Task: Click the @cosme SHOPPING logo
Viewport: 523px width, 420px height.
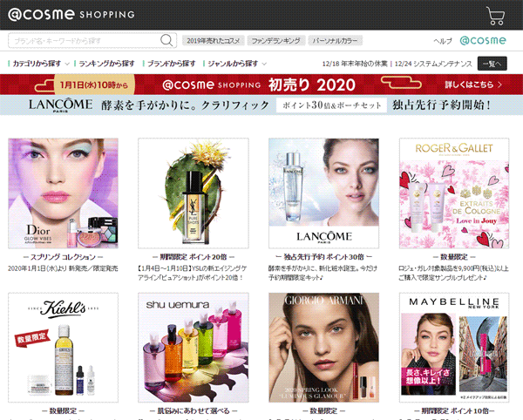Action: (71, 14)
